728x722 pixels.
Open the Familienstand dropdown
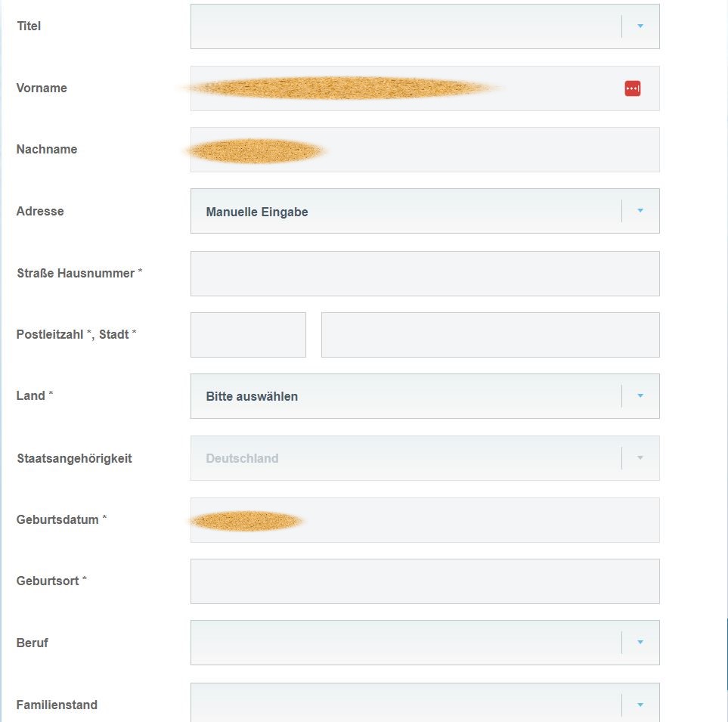(x=640, y=705)
